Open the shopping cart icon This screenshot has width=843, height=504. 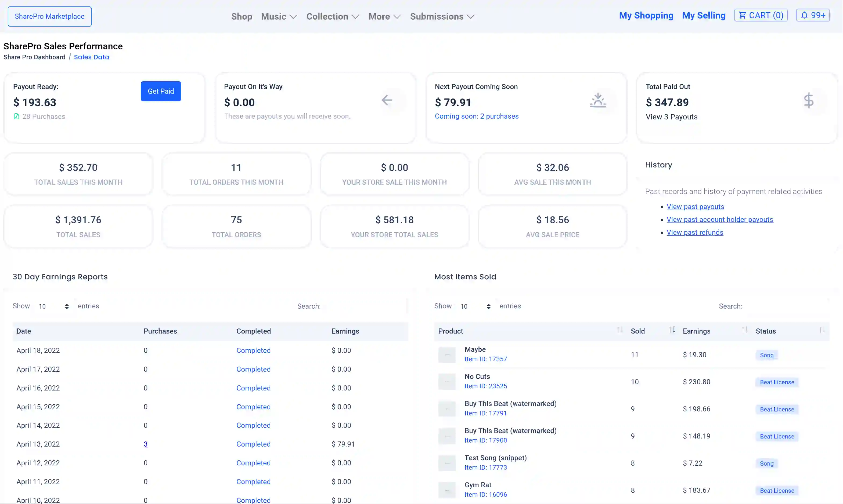742,15
